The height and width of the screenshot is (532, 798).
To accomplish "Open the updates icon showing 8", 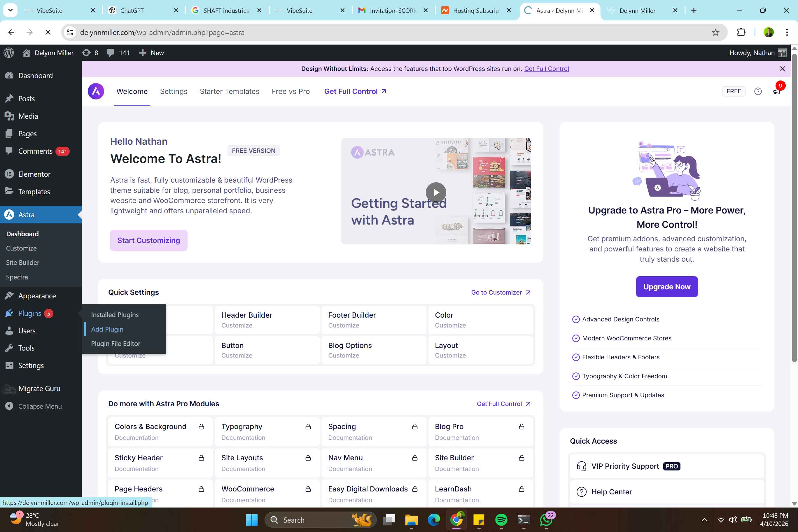I will coord(90,52).
